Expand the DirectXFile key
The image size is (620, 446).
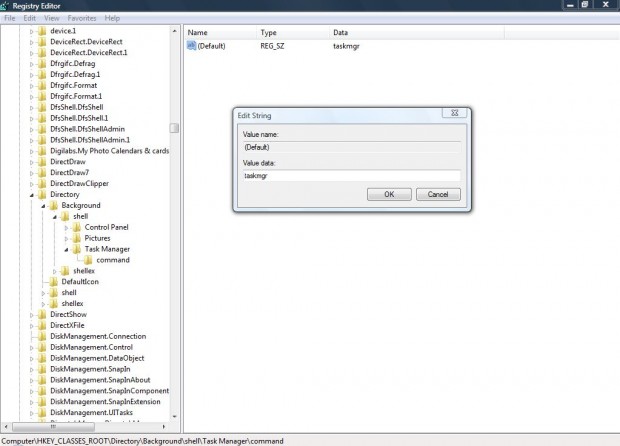click(32, 326)
